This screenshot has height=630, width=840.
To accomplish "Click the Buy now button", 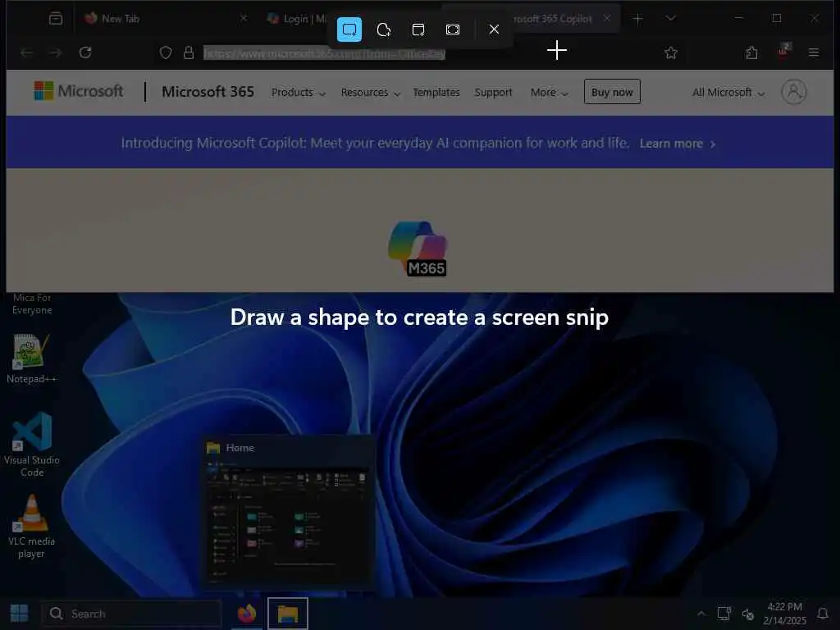I will point(612,92).
